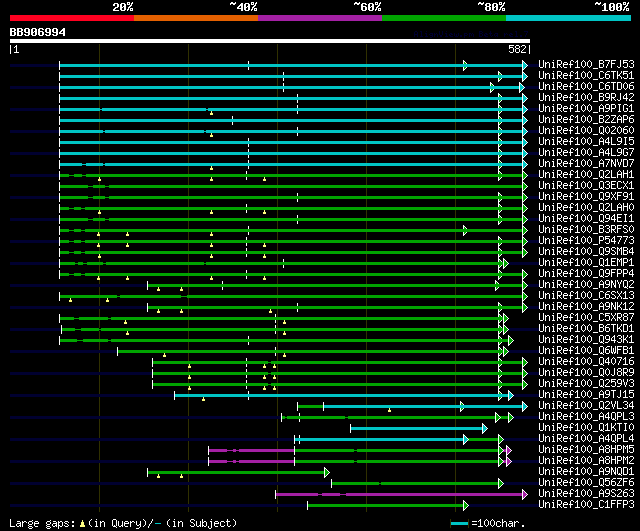Screen dimensions: 640x531
Task: Click the cyan ~100% legend segment
Action: [x=569, y=18]
